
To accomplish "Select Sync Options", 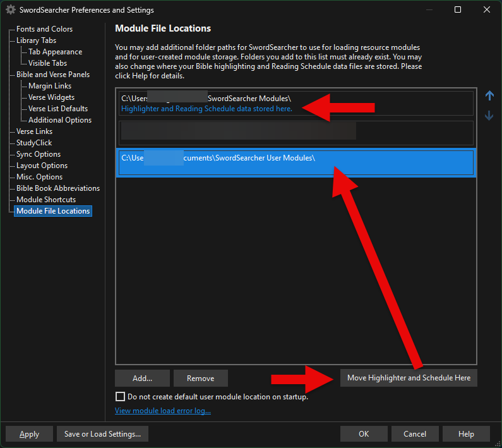I will [39, 154].
